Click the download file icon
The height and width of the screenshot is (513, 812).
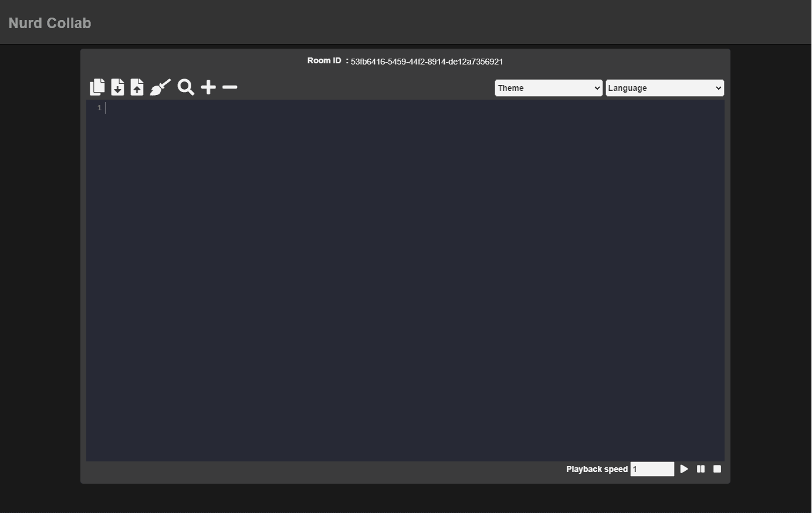tap(117, 87)
